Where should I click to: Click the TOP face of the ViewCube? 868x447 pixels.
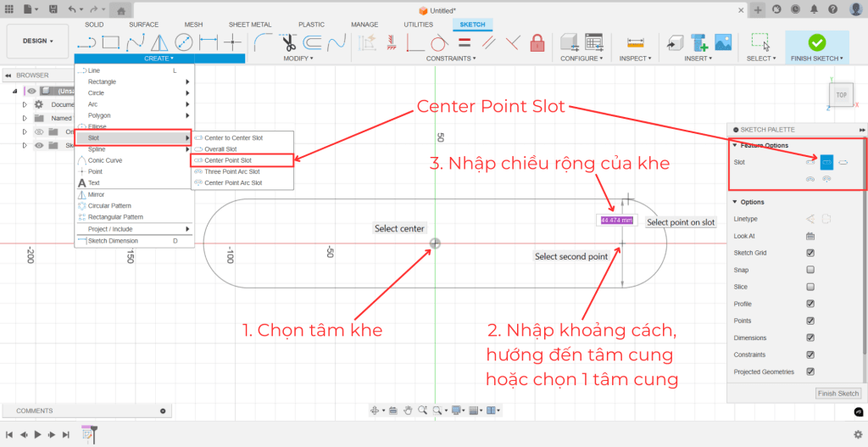point(841,95)
